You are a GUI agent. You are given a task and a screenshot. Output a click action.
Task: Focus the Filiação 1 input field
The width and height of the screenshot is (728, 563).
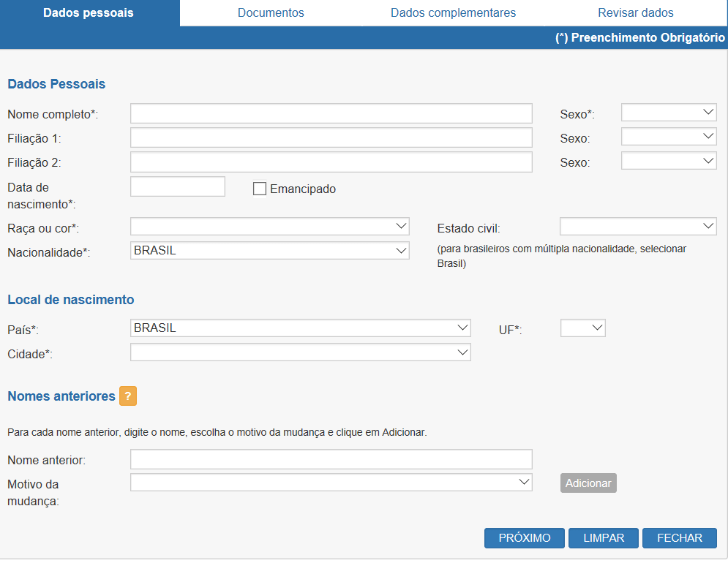(331, 138)
